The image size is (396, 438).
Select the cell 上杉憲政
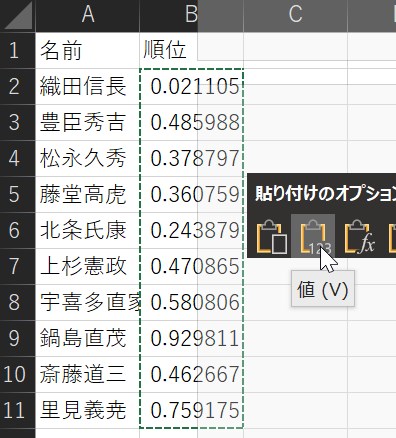point(87,266)
